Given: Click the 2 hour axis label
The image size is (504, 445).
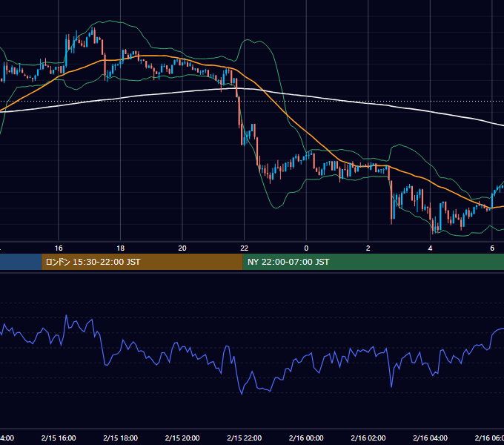Looking at the screenshot, I should [368, 248].
